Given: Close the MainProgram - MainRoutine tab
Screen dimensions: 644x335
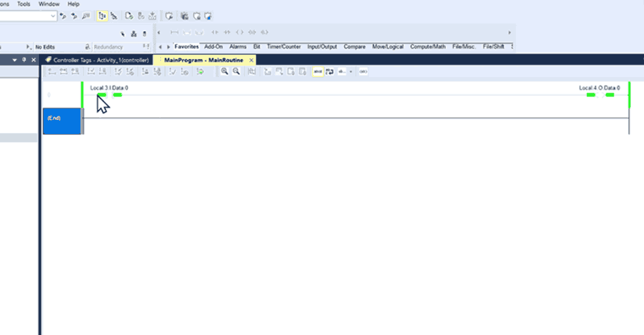Looking at the screenshot, I should [252, 60].
